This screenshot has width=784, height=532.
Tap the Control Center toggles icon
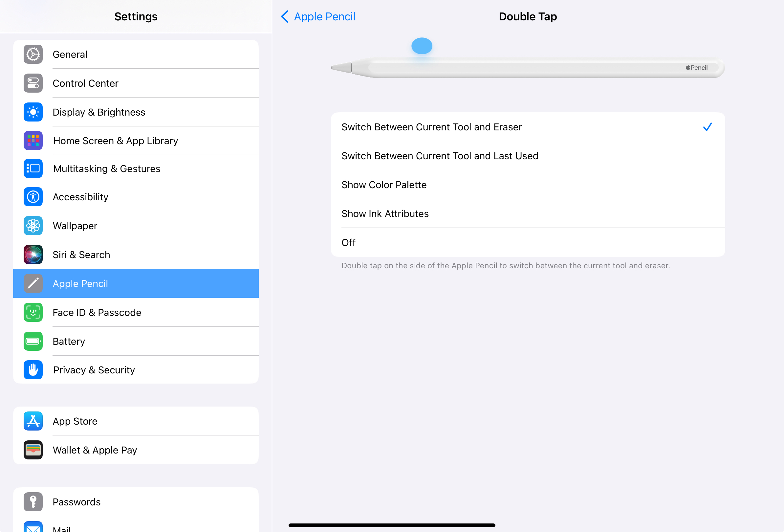pos(33,83)
